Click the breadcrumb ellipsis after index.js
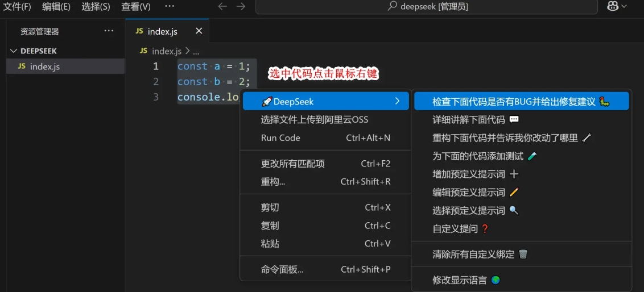This screenshot has height=292, width=644. tap(196, 52)
